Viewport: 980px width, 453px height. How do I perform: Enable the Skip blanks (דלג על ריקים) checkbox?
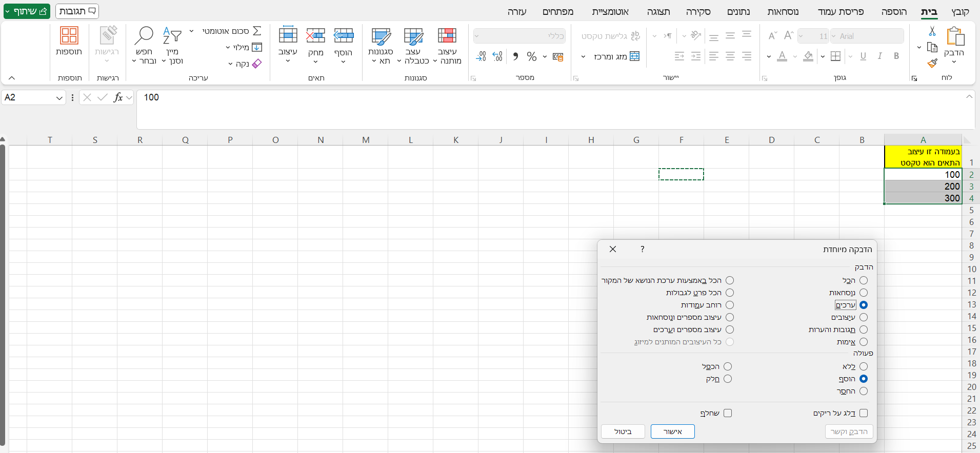pos(864,413)
